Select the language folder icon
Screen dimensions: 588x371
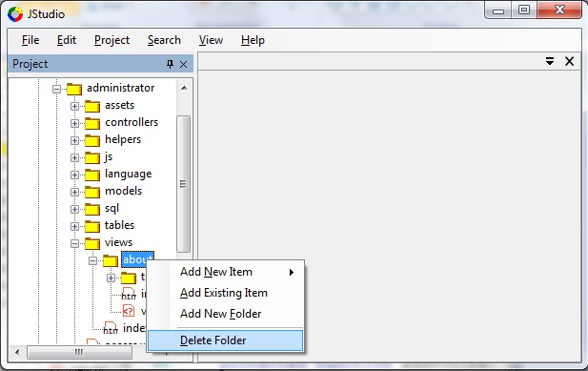(92, 175)
